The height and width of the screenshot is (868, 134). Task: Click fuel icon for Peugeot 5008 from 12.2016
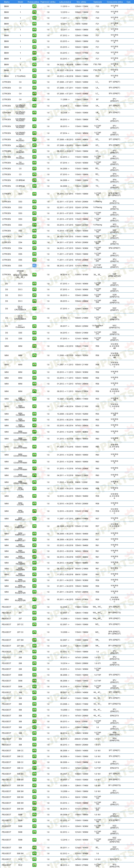(34, 840)
